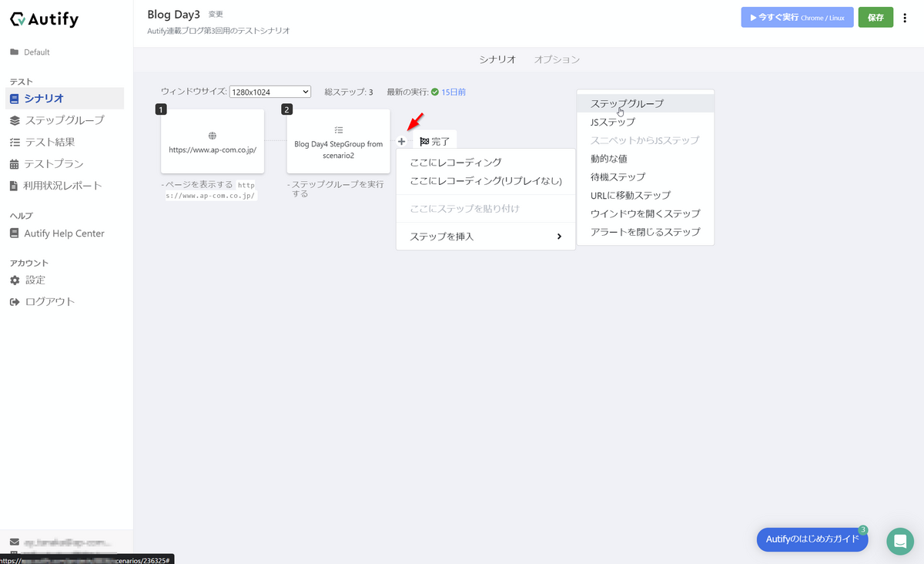Image resolution: width=924 pixels, height=564 pixels.
Task: Open the Autifyのはじめ方ガイド button
Action: 812,539
